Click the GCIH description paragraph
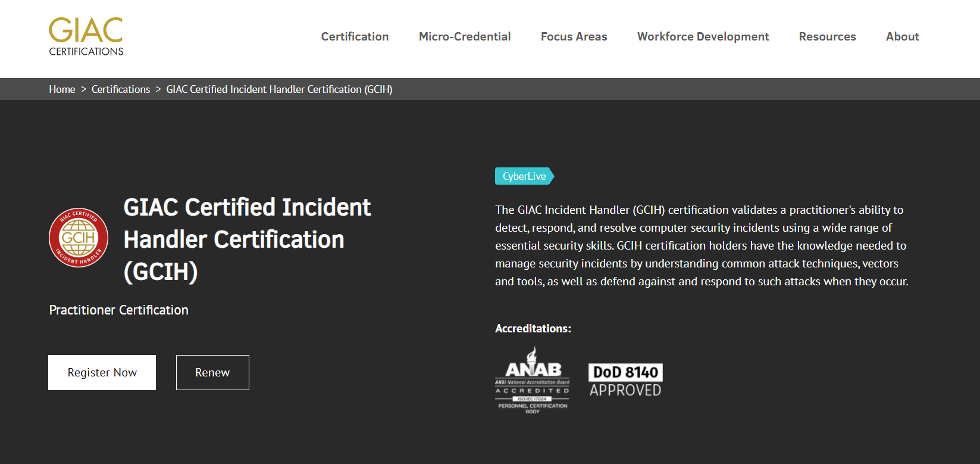Screen dimensions: 980x464 (702, 245)
